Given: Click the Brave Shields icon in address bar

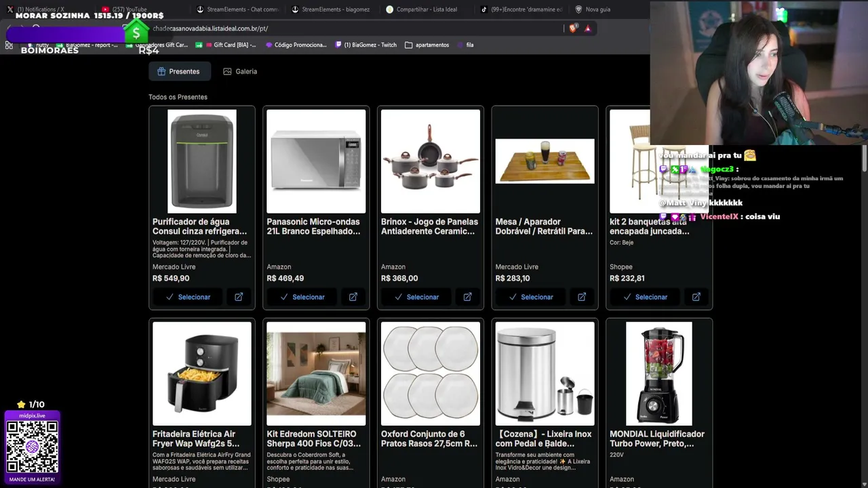Looking at the screenshot, I should pos(574,28).
